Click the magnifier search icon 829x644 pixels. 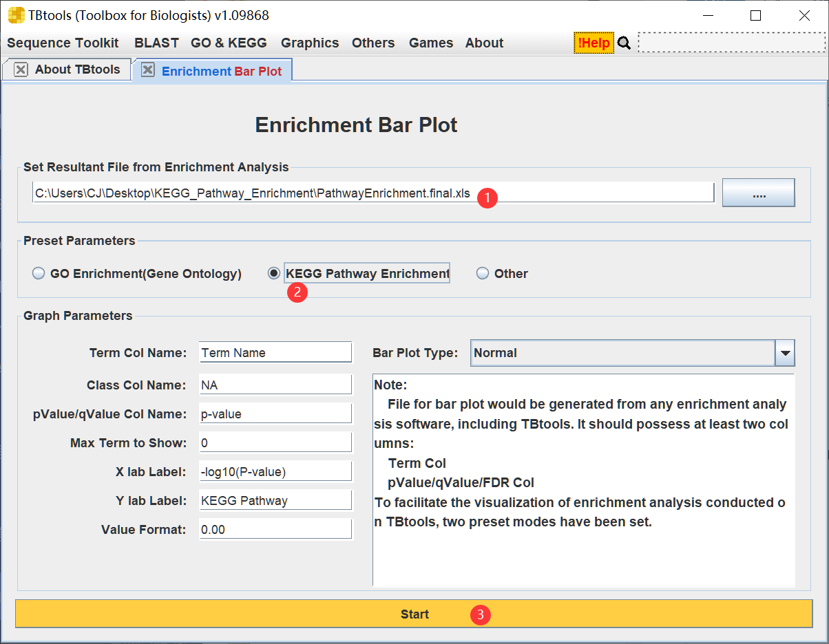pos(624,43)
